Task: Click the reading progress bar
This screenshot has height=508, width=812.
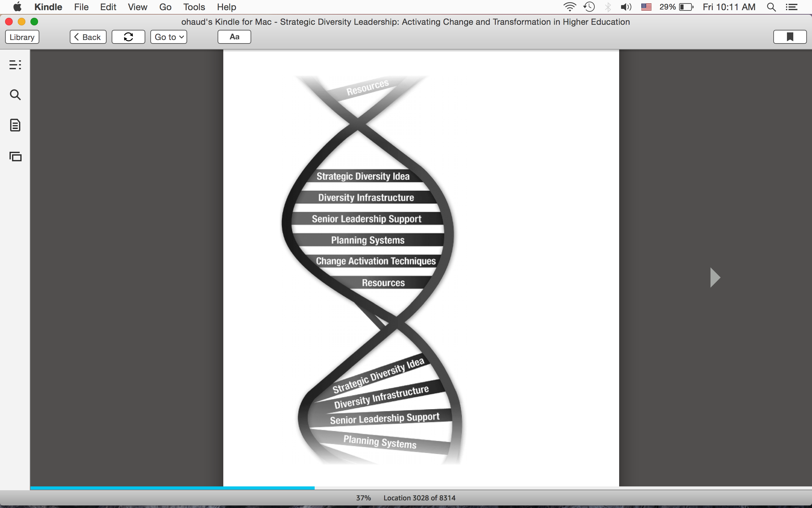Action: tap(421, 488)
